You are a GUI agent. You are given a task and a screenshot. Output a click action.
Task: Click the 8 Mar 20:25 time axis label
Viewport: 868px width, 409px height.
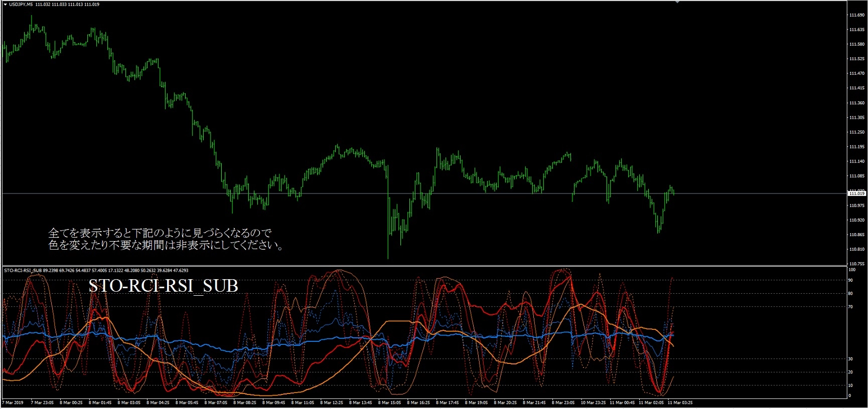click(505, 402)
